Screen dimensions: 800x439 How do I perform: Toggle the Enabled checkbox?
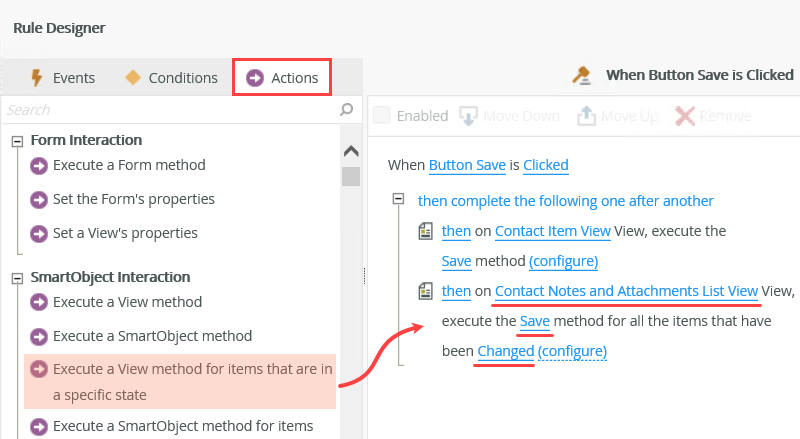pos(381,115)
